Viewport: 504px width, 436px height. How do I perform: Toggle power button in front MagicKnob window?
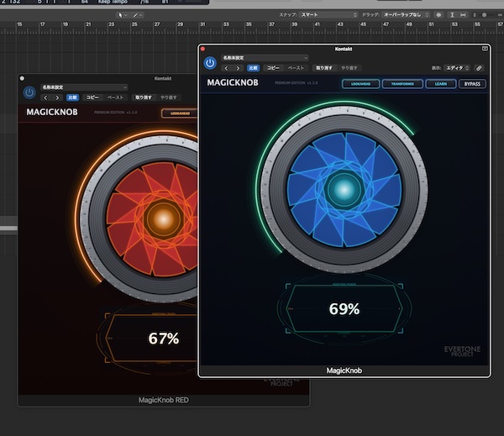(x=210, y=63)
